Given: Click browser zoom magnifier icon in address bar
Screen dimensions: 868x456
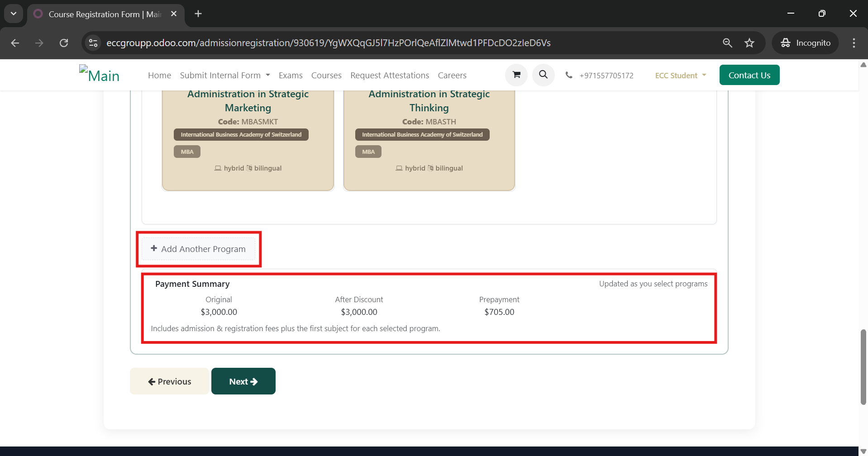Looking at the screenshot, I should point(727,43).
